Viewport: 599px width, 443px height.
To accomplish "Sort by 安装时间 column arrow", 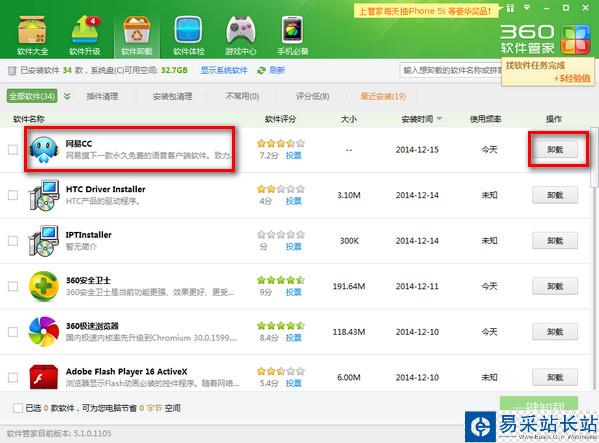I will tap(439, 119).
